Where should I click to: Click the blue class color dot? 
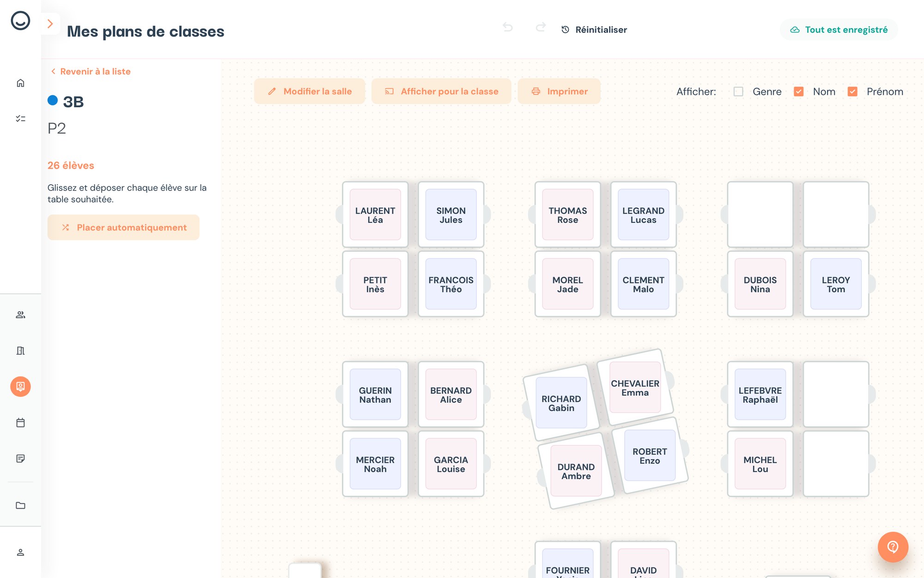53,100
